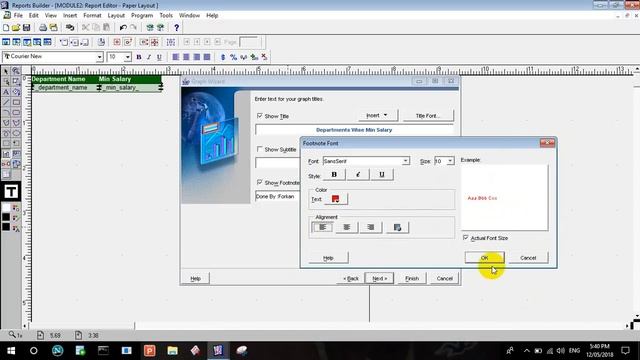Open the Tools menu

tap(166, 15)
